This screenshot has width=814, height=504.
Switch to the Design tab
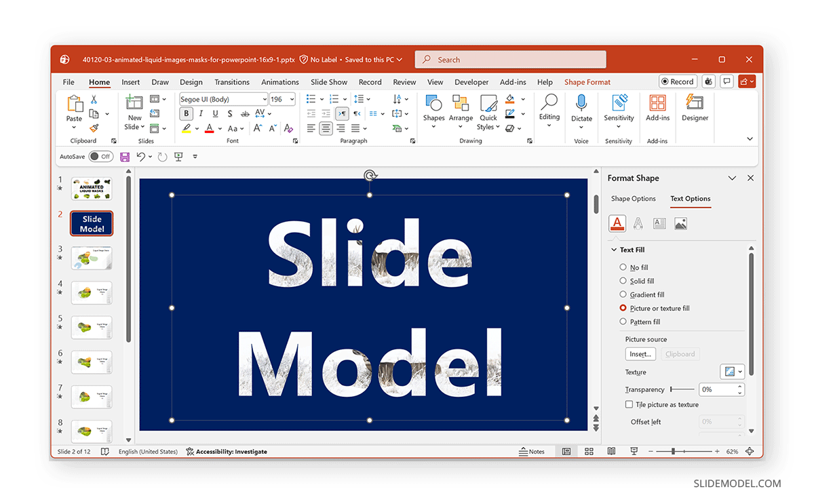(x=191, y=82)
